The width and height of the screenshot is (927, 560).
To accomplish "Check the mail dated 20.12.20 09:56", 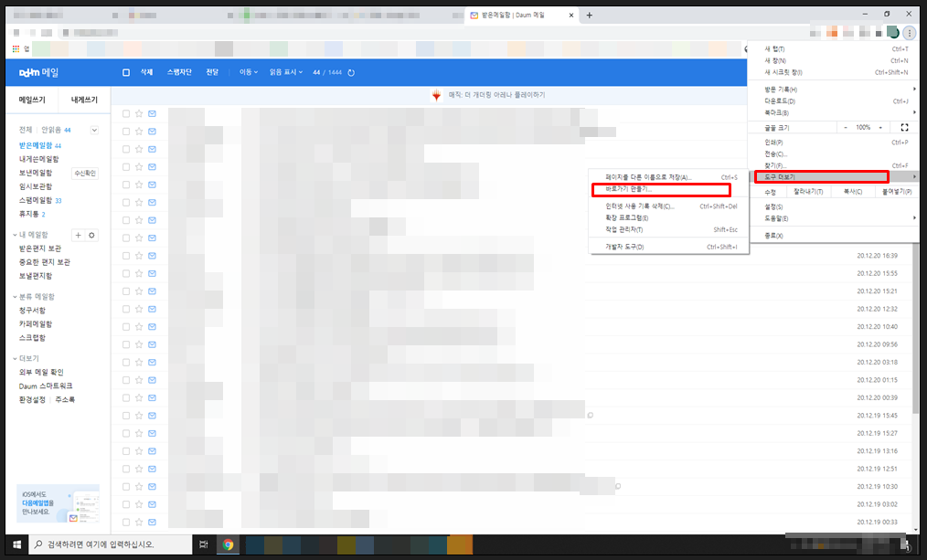I will click(x=126, y=344).
